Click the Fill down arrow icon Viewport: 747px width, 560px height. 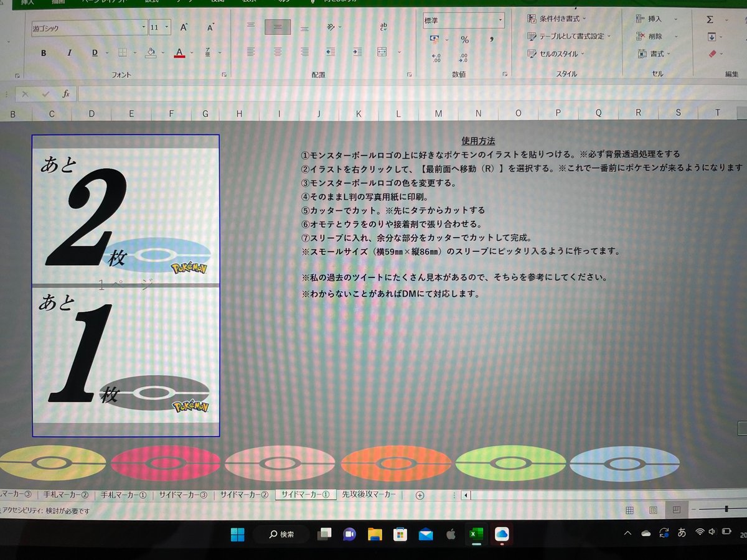tap(712, 37)
